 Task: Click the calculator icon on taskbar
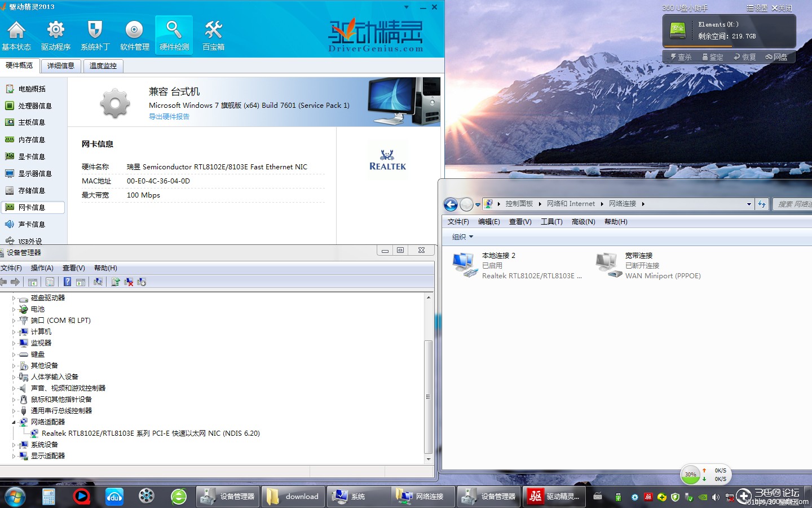click(x=48, y=497)
